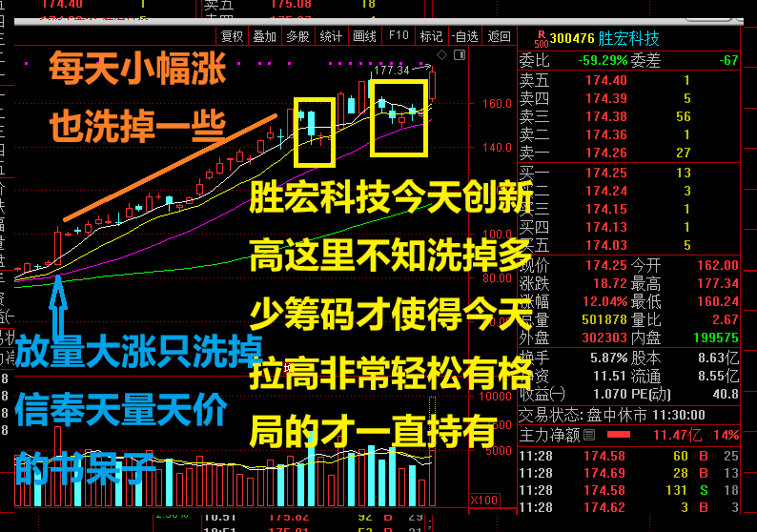Click the total volume 501878
This screenshot has width=757, height=532.
[x=604, y=319]
